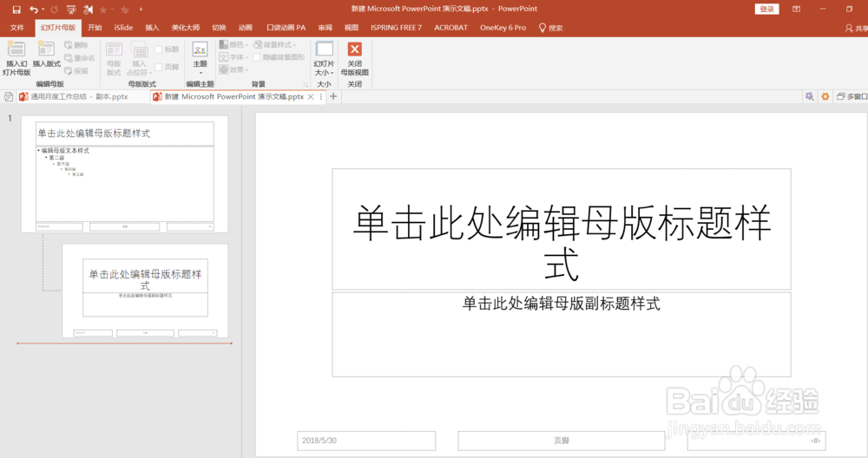Image resolution: width=868 pixels, height=458 pixels.
Task: Open the 动画 tab
Action: (x=246, y=28)
